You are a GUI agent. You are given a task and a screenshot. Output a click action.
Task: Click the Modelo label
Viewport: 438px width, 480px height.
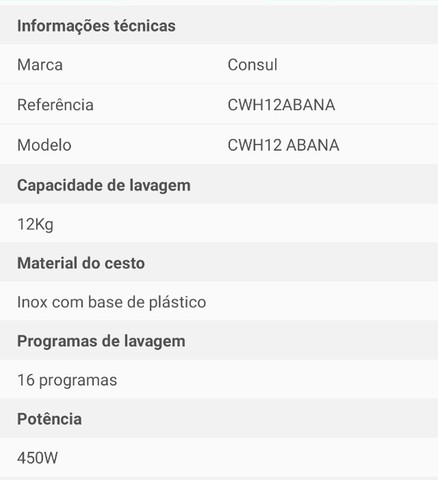pos(44,145)
